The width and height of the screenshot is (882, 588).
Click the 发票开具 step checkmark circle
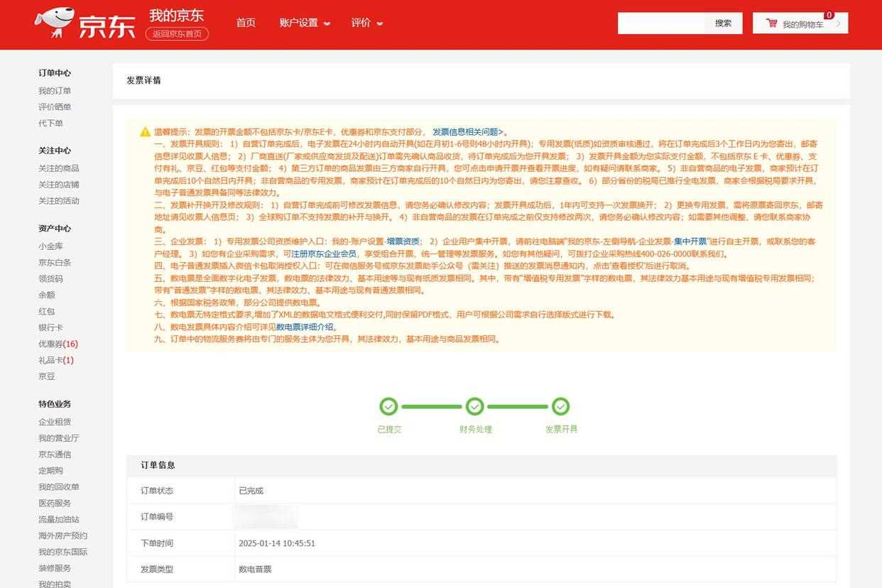coord(561,407)
